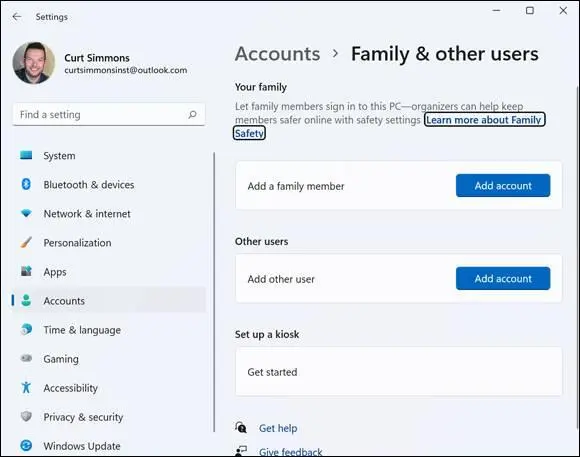The image size is (580, 457).
Task: Open the Get help link
Action: coord(278,428)
